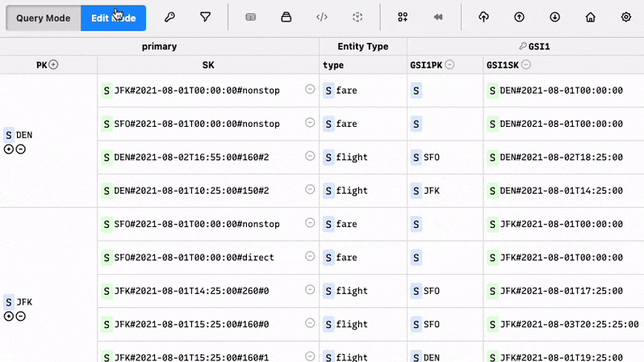Click minus icon on DEN's SFO#...#nonstop row
The image size is (644, 362).
point(310,123)
